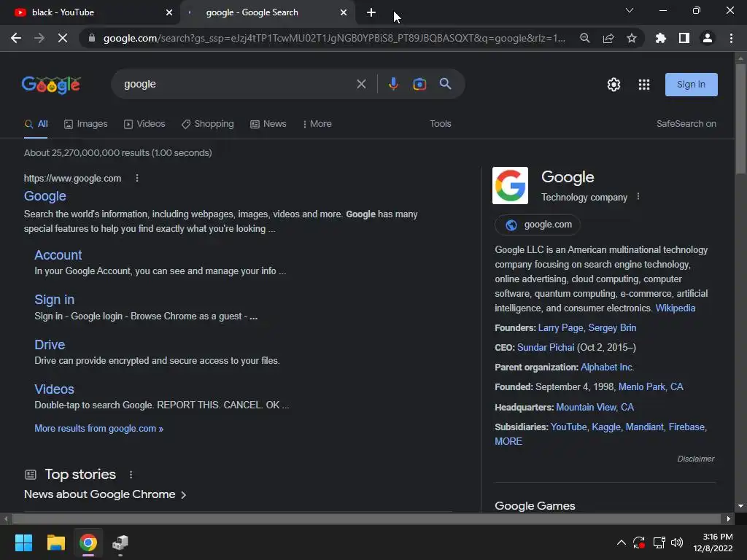
Task: Open search Tools options
Action: (440, 124)
